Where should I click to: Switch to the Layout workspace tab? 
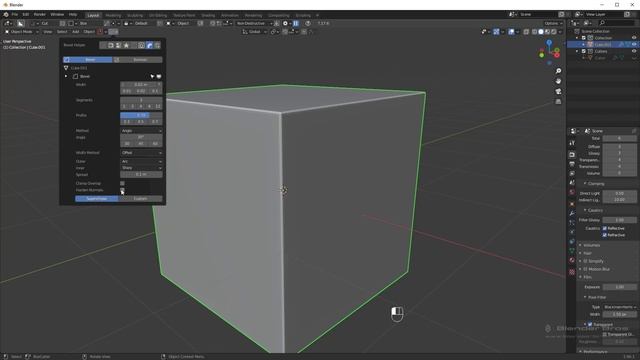tap(93, 16)
